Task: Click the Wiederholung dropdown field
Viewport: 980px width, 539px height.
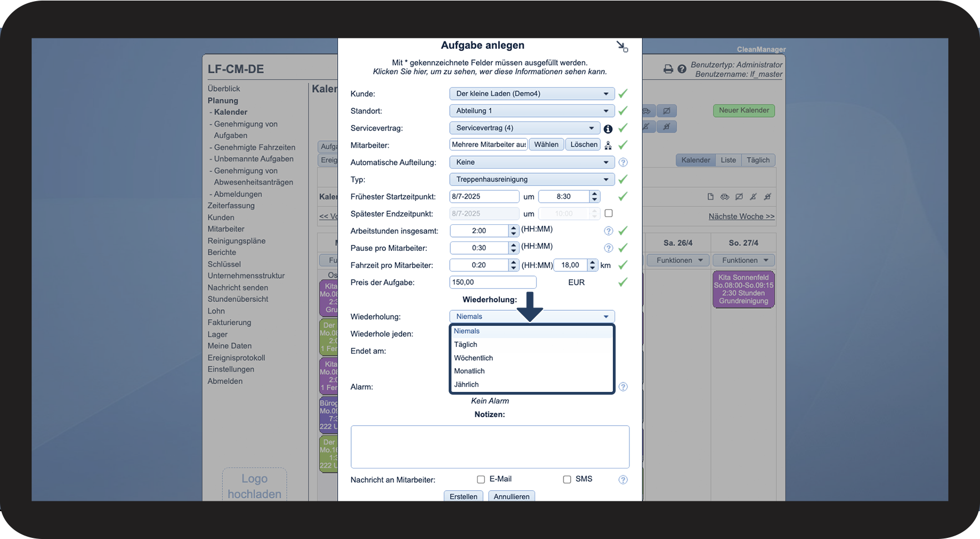Action: pyautogui.click(x=532, y=316)
